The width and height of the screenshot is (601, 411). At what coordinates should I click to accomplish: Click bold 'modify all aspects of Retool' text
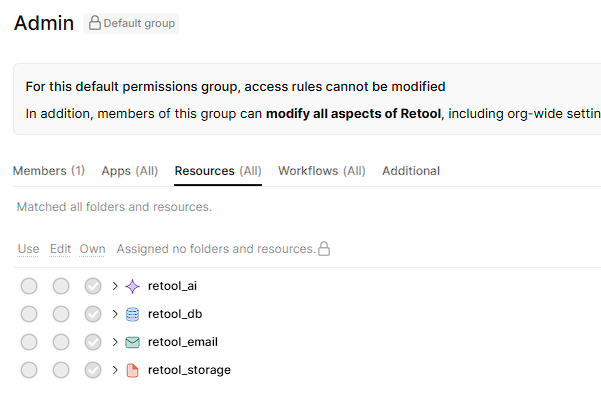tap(353, 114)
